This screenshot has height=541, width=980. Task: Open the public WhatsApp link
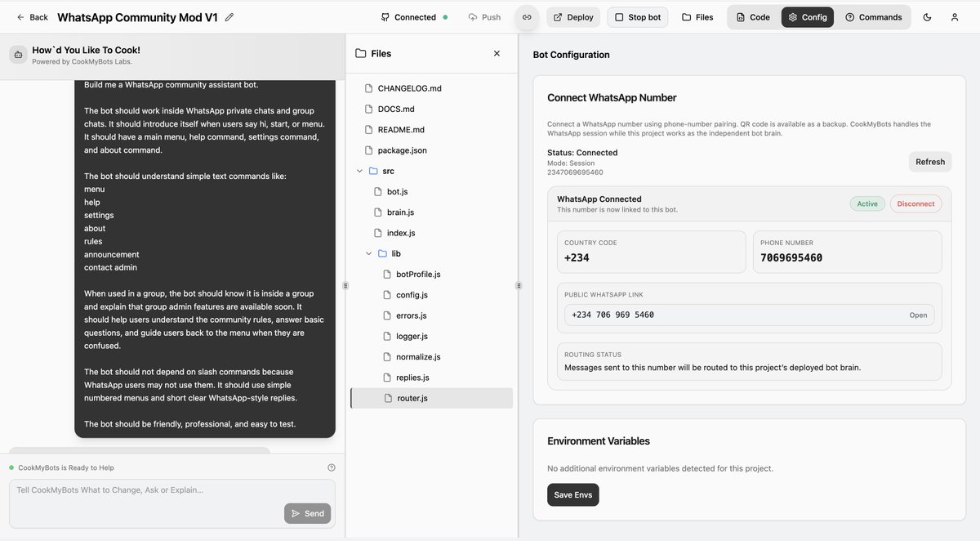click(x=918, y=315)
